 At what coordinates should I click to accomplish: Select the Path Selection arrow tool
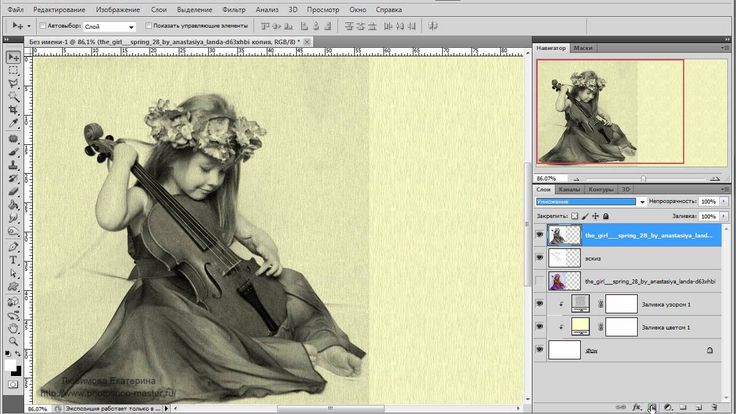pos(13,273)
